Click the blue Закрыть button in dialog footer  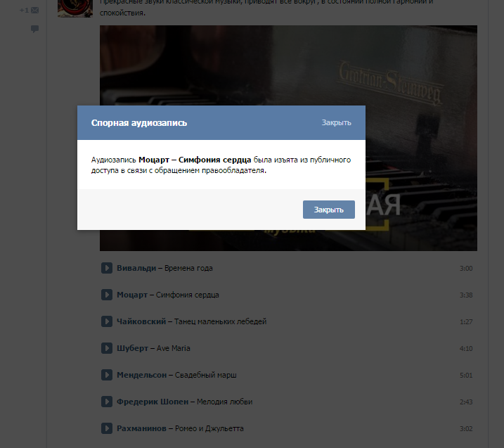tap(328, 210)
